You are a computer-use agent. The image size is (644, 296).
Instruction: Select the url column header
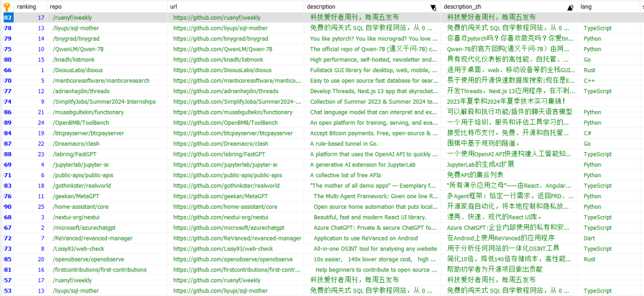pyautogui.click(x=174, y=7)
